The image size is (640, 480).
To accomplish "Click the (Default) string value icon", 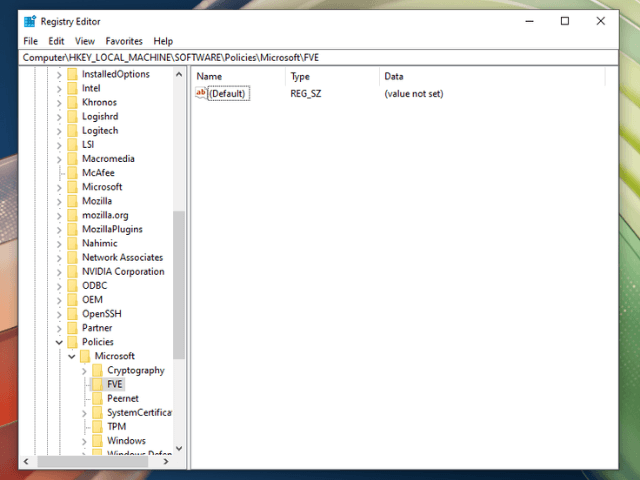I will [x=201, y=93].
